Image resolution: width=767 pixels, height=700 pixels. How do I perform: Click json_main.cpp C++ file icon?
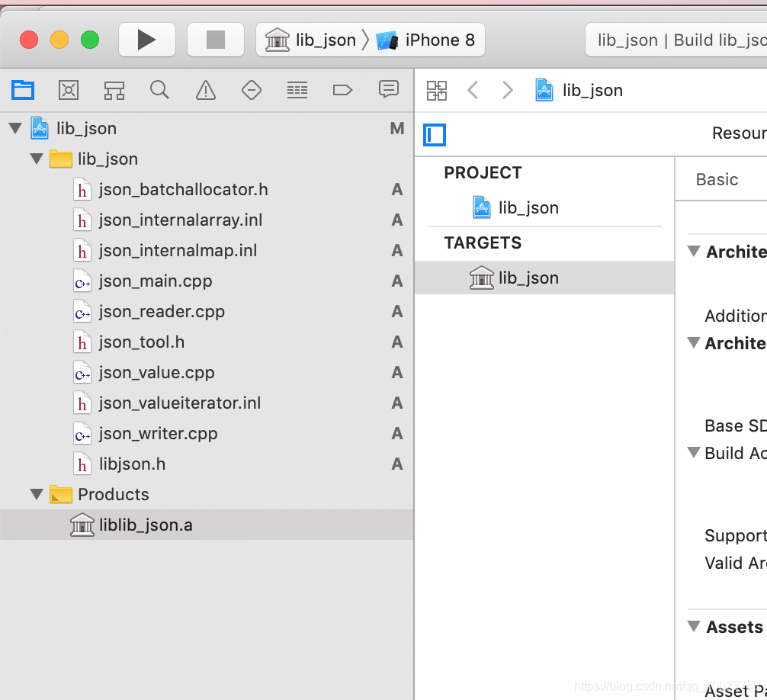tap(82, 281)
